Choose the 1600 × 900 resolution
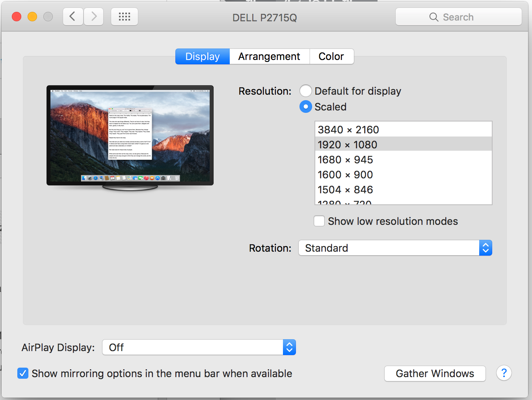Image resolution: width=532 pixels, height=400 pixels. [x=404, y=175]
